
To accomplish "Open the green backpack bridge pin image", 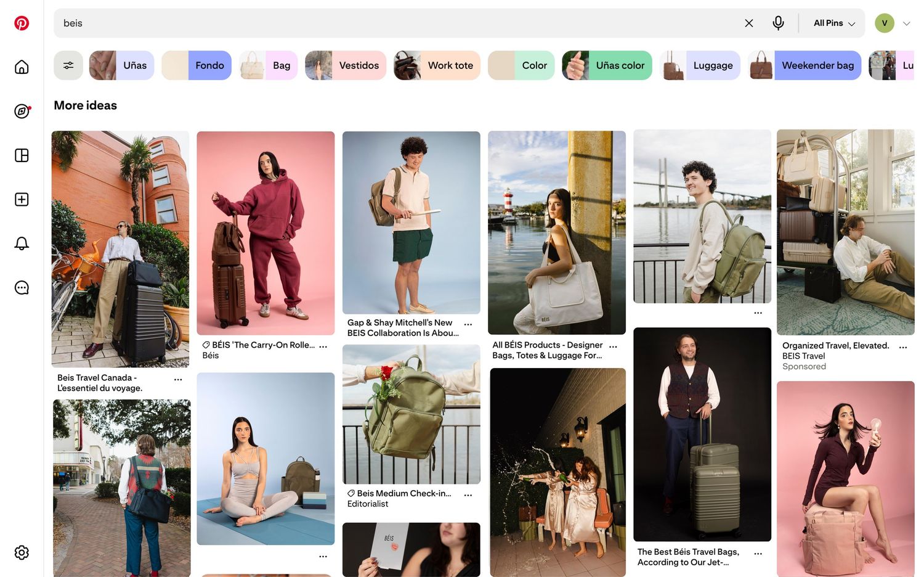I will [x=702, y=216].
